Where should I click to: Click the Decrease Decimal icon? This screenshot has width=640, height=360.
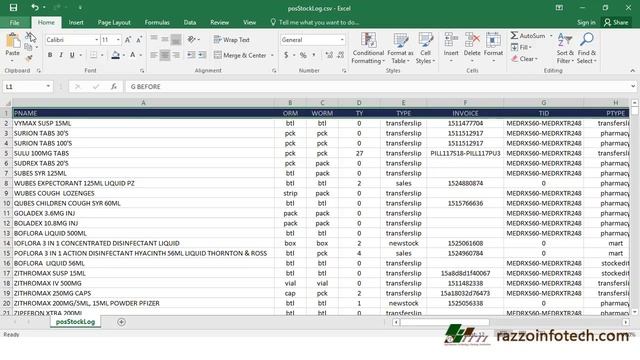pyautogui.click(x=340, y=55)
